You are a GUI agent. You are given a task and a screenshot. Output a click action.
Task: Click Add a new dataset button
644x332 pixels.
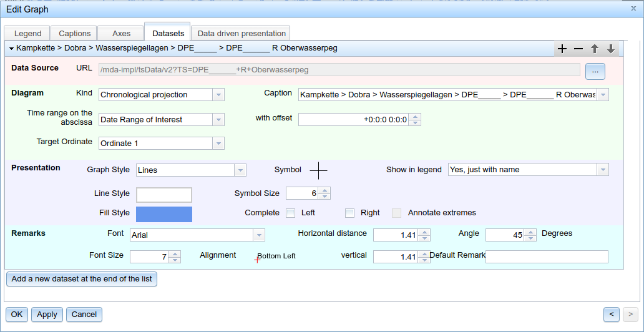tap(81, 279)
